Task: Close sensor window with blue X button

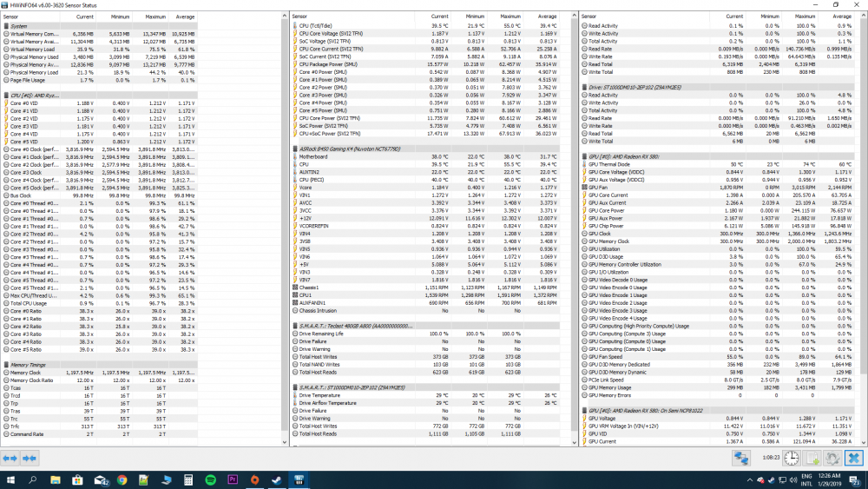Action: (x=853, y=458)
